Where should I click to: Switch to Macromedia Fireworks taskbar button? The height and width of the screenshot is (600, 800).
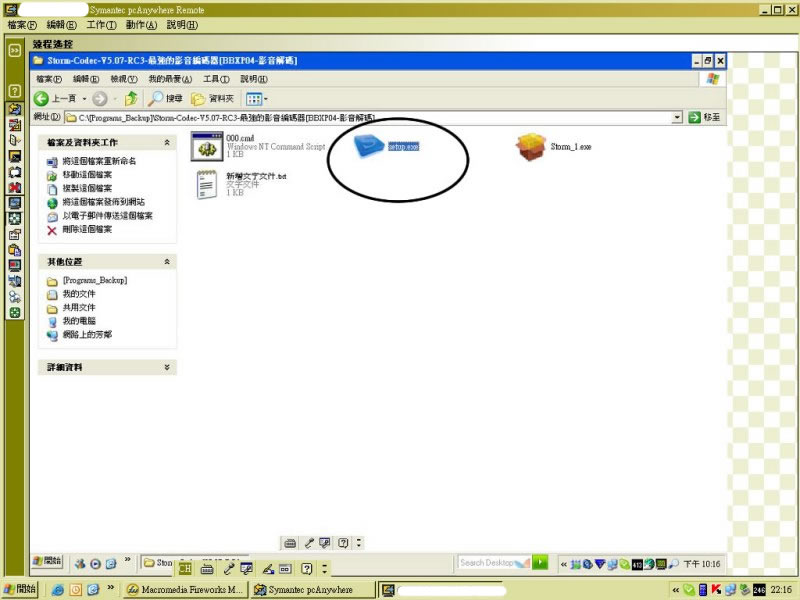coord(185,590)
